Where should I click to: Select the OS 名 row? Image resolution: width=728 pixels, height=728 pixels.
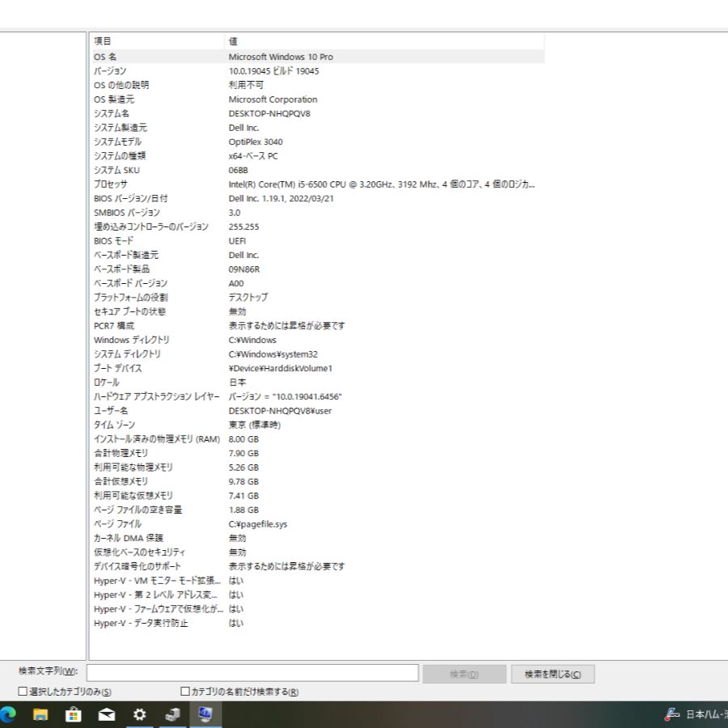105,57
